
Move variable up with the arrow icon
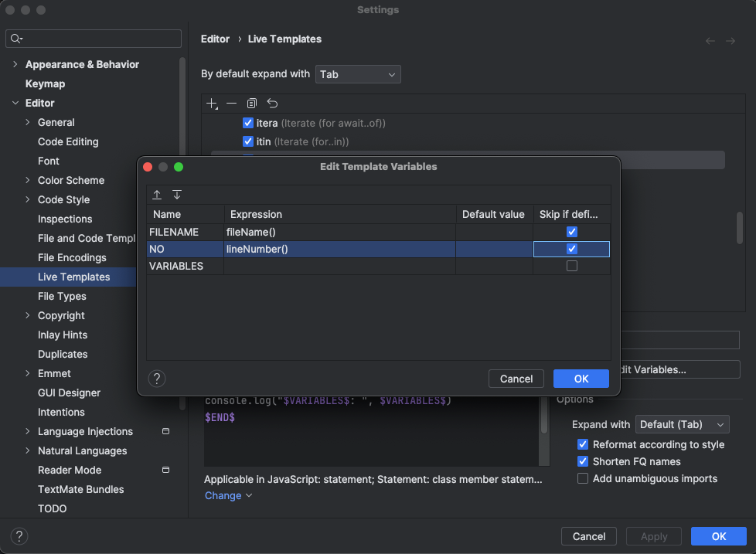[x=157, y=195]
